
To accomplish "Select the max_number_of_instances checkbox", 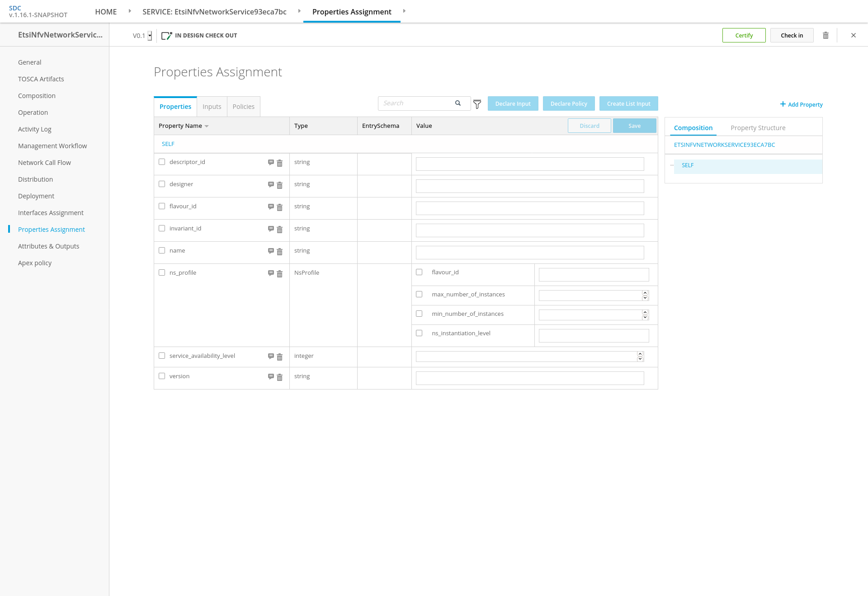I will 419,294.
